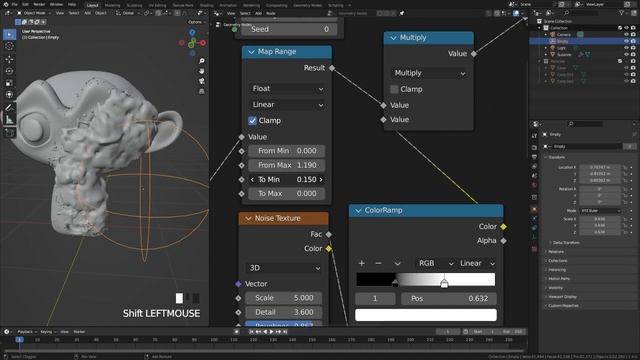
Task: Select the Select Box tool in the viewport toolbar
Action: click(x=9, y=34)
